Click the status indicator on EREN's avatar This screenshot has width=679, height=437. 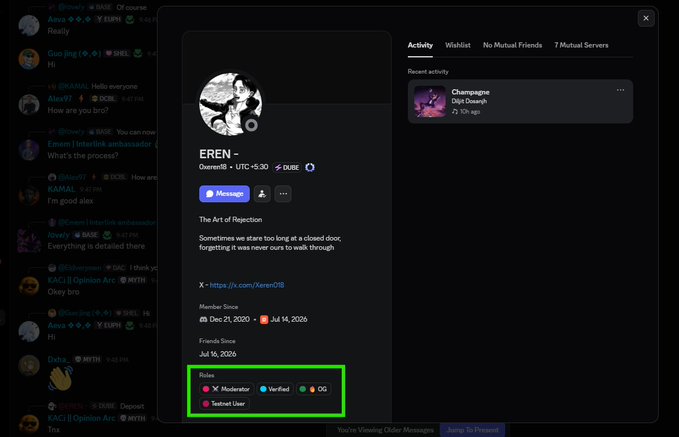251,126
